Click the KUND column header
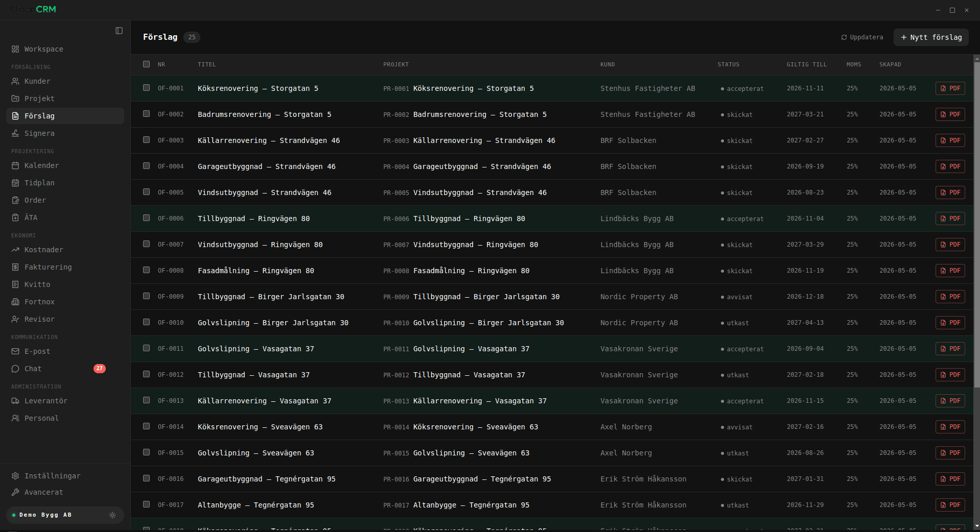 (608, 64)
